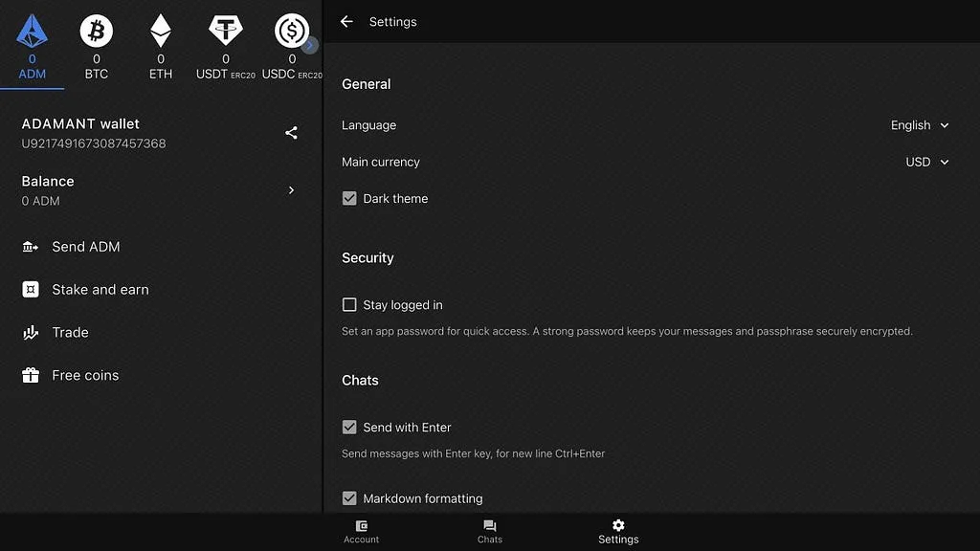Click the Send ADM bank icon

pos(30,247)
